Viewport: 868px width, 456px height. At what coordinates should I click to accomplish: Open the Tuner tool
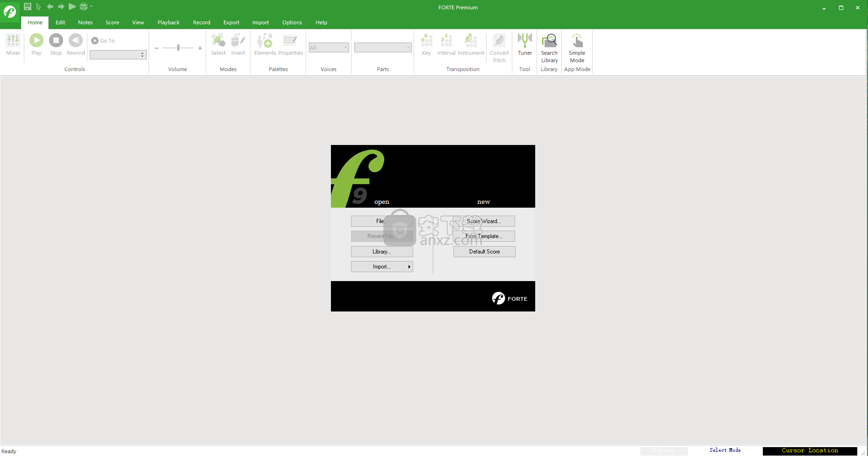click(525, 44)
